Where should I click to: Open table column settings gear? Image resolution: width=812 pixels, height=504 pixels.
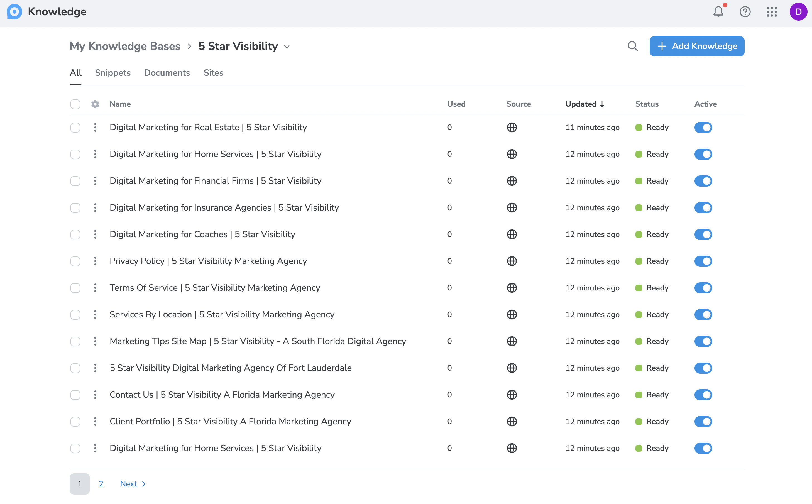click(95, 104)
